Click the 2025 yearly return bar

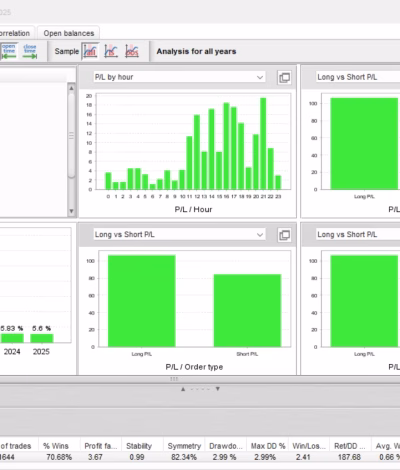(42, 338)
